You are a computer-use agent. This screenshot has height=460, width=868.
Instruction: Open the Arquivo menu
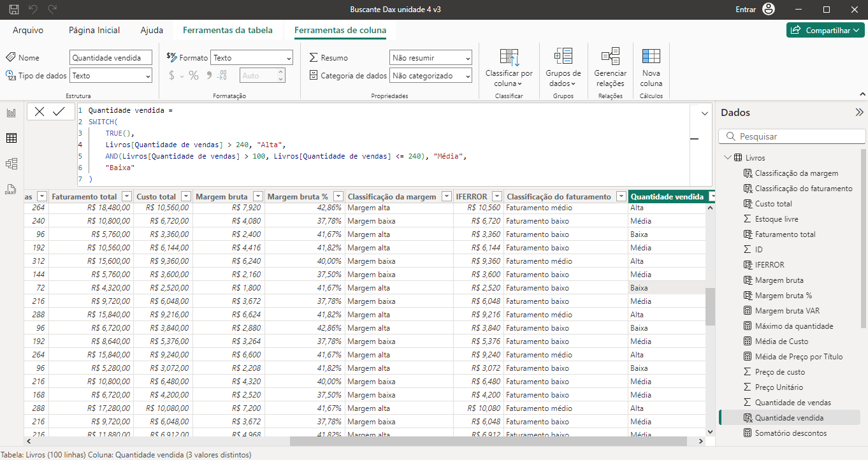pos(28,30)
